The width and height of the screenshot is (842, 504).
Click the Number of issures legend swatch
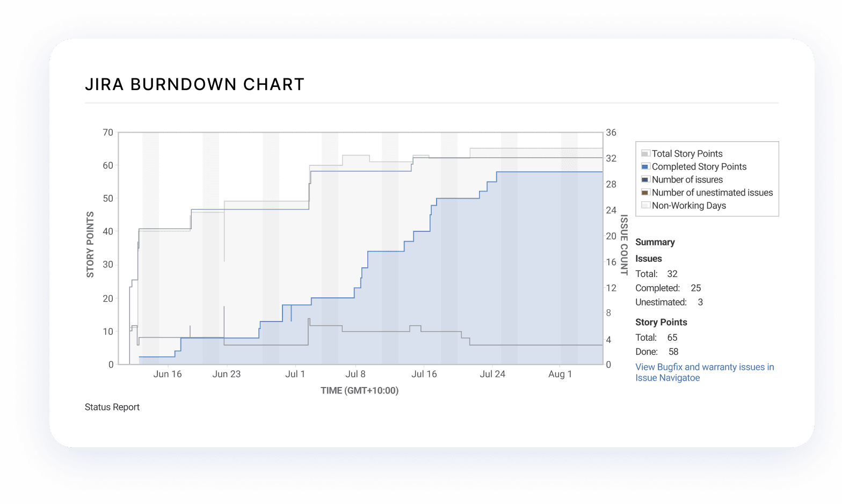point(645,179)
